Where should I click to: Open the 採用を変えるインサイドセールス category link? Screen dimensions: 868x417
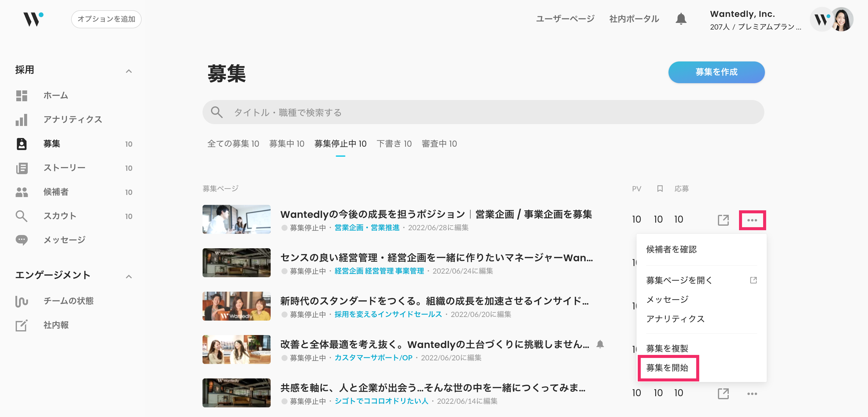[388, 315]
